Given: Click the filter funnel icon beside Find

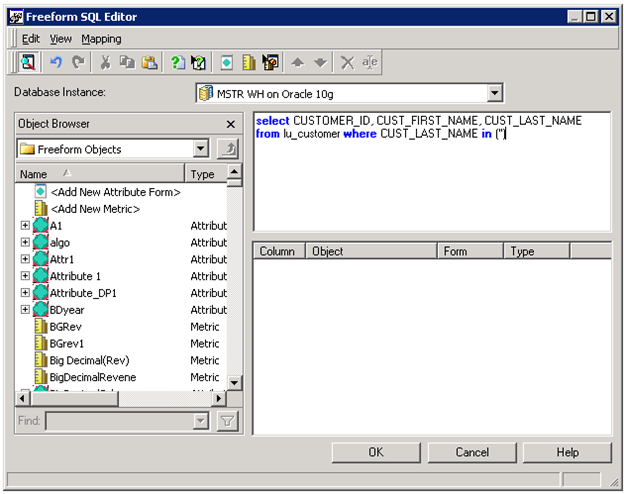Looking at the screenshot, I should click(228, 421).
